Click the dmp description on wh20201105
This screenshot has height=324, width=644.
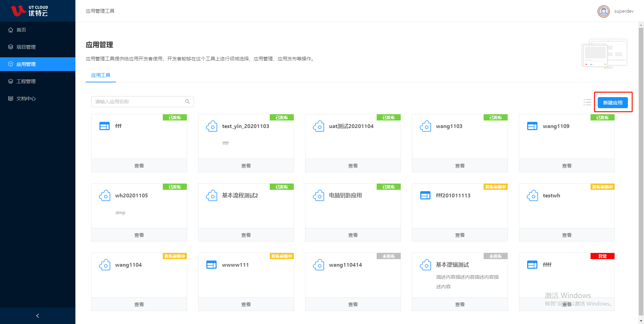120,213
